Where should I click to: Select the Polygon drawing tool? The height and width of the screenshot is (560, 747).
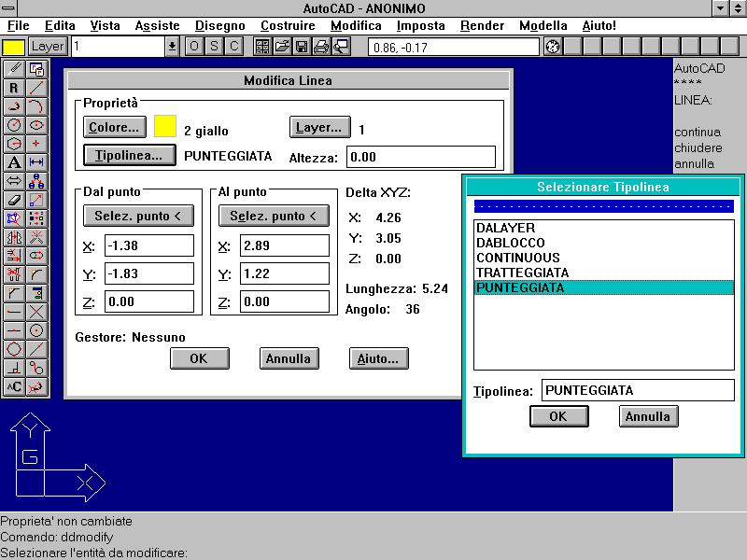[x=14, y=144]
